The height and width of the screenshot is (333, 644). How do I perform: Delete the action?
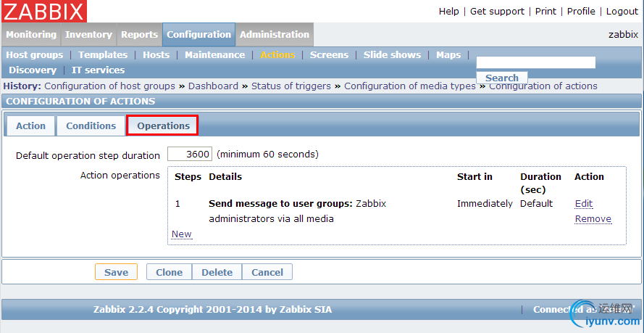[x=217, y=272]
